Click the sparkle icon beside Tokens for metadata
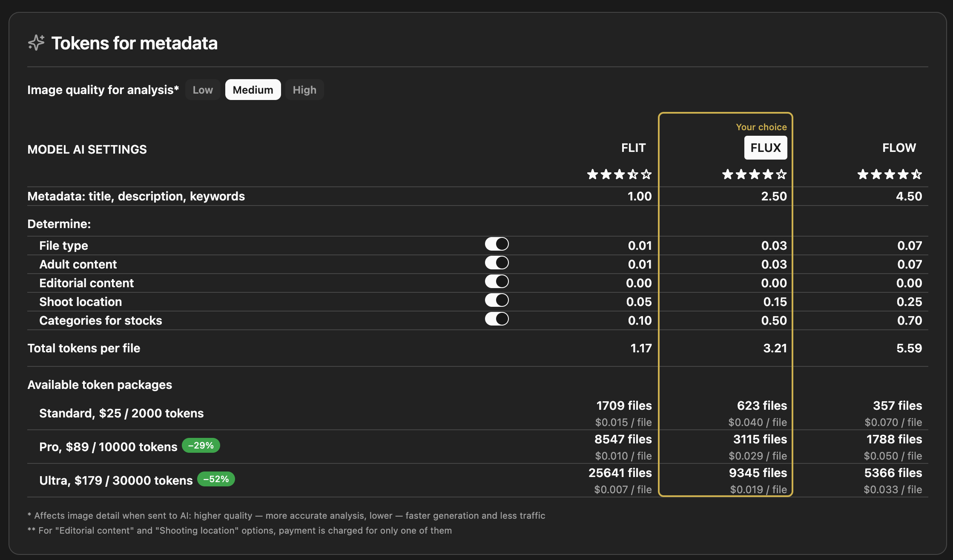 pos(36,43)
